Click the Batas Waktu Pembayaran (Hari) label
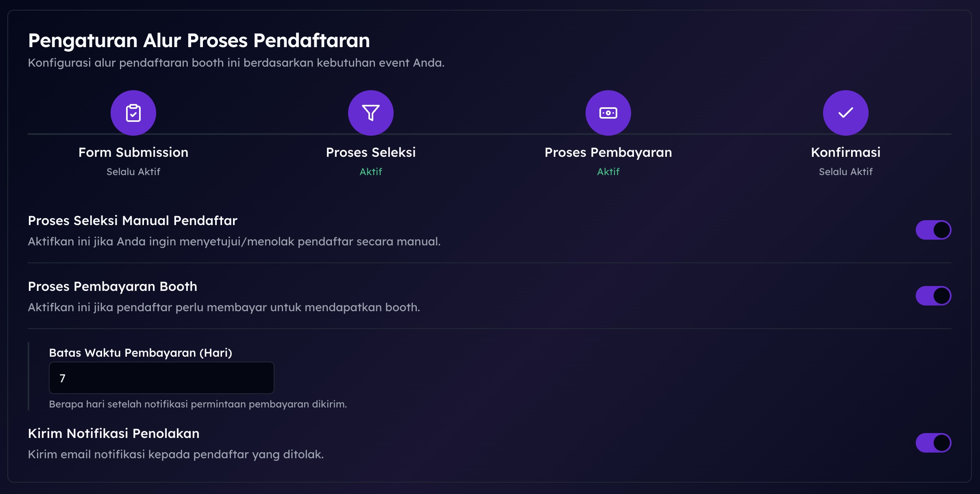The width and height of the screenshot is (980, 494). (141, 353)
